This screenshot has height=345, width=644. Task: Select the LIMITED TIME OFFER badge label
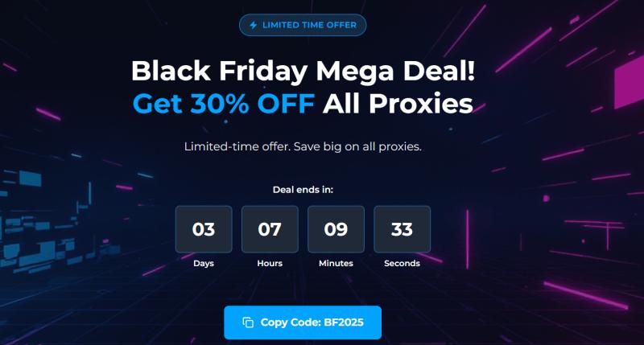pyautogui.click(x=309, y=26)
